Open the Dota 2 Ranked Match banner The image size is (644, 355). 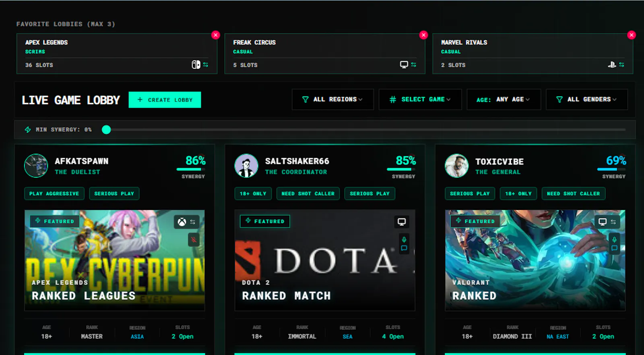point(325,260)
